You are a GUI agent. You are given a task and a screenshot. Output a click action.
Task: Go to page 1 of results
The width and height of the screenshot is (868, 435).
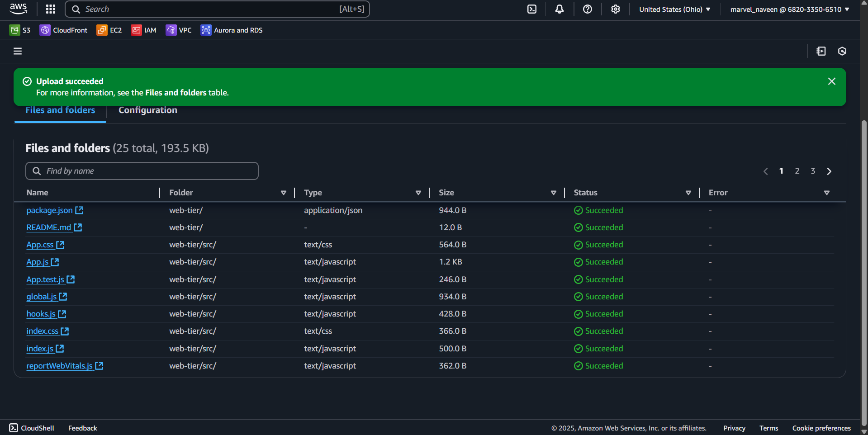781,171
